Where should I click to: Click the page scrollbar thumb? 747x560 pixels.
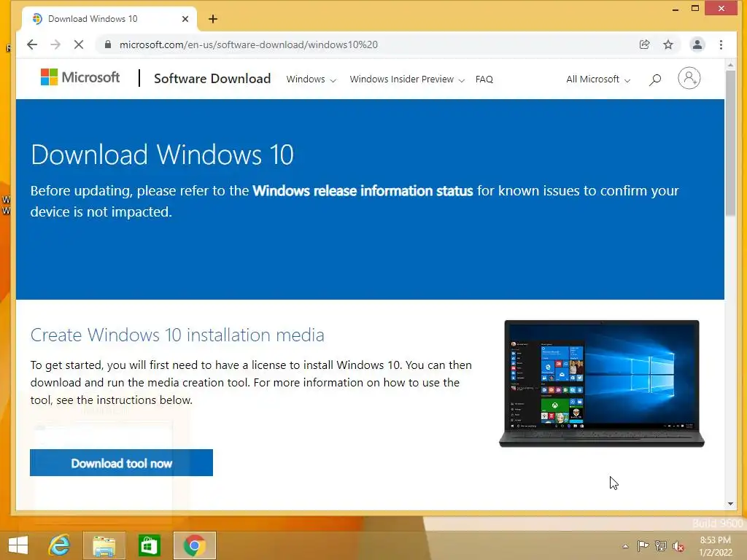tap(730, 143)
